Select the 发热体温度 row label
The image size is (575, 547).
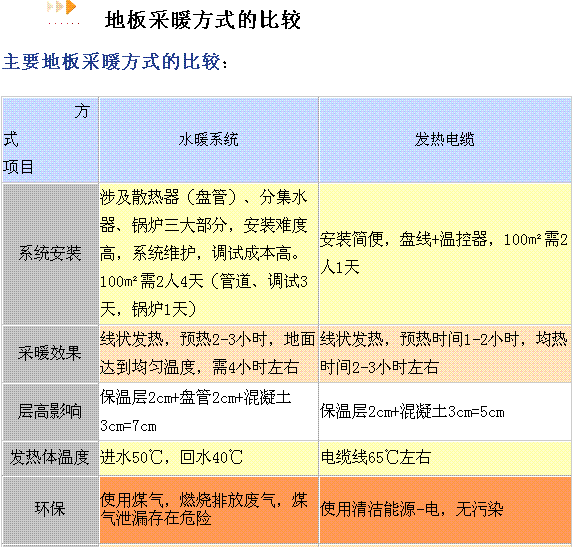(x=50, y=458)
